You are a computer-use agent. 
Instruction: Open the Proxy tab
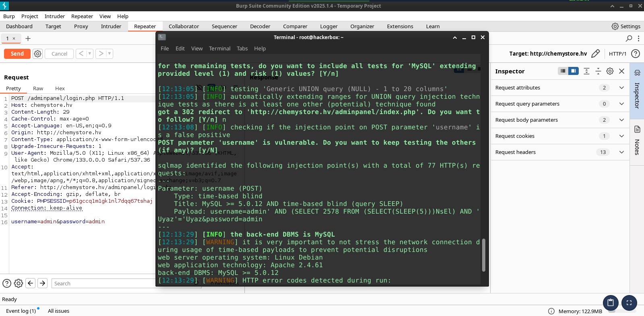click(x=81, y=26)
